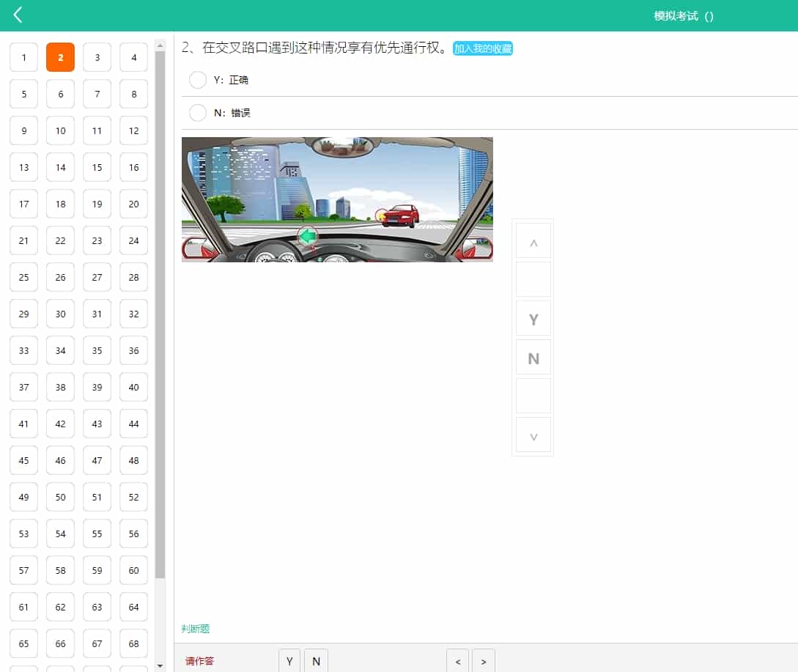This screenshot has height=672, width=798.
Task: Click 加入我的收藏 to bookmark question
Action: click(482, 48)
